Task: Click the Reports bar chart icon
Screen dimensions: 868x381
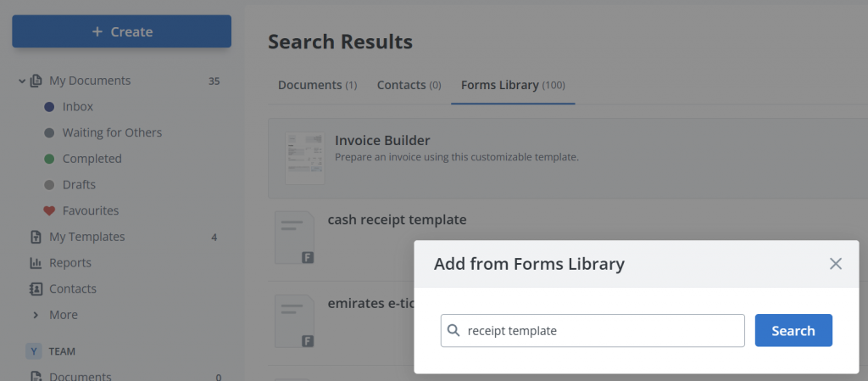Action: point(36,263)
